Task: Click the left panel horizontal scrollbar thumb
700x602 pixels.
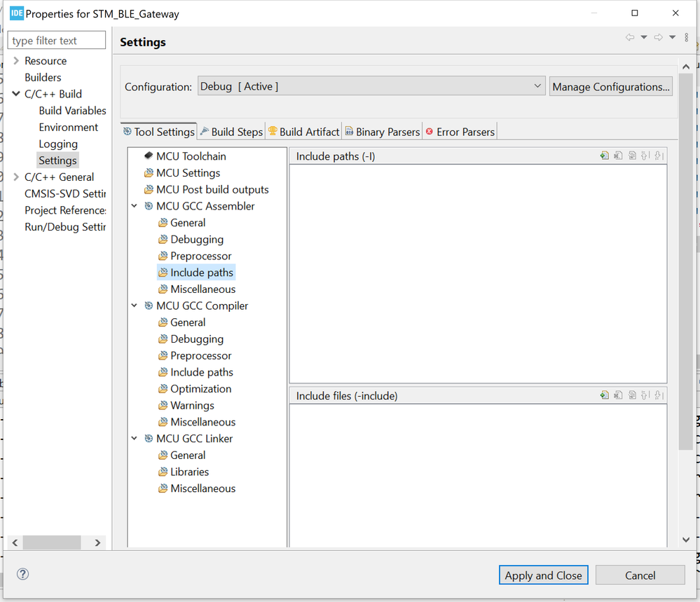Action: (x=52, y=542)
